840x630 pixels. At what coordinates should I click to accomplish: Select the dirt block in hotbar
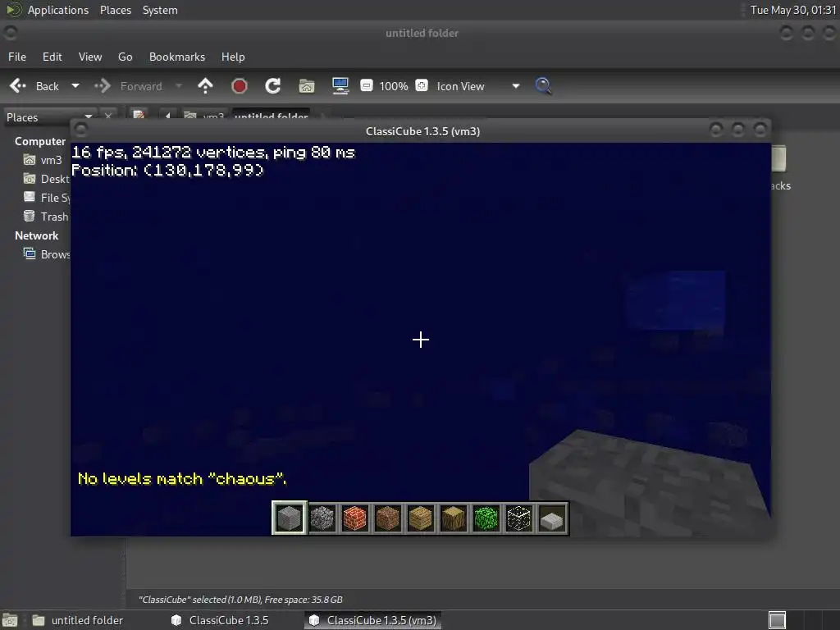coord(387,518)
